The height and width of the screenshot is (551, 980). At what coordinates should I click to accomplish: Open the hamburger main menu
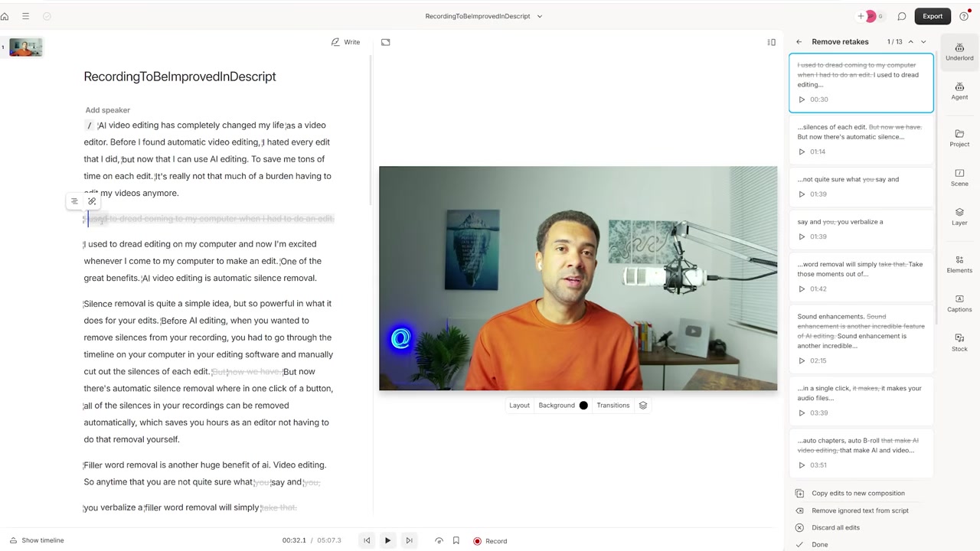pos(25,16)
